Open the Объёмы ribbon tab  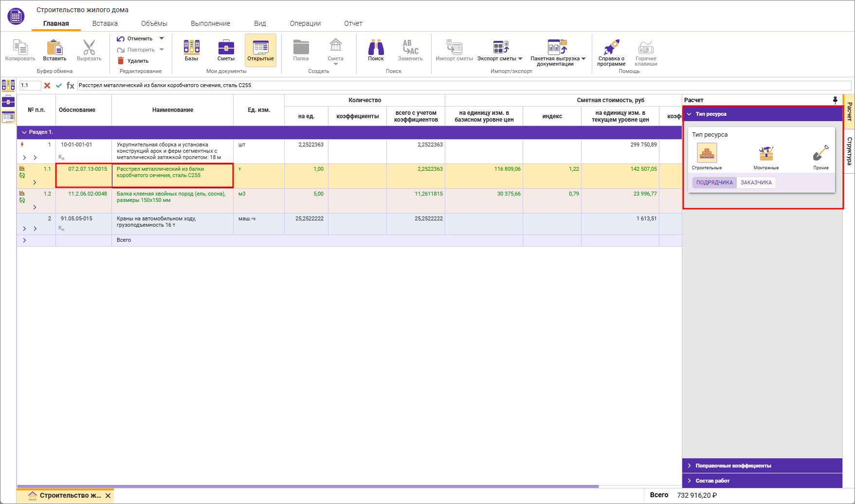coord(154,23)
